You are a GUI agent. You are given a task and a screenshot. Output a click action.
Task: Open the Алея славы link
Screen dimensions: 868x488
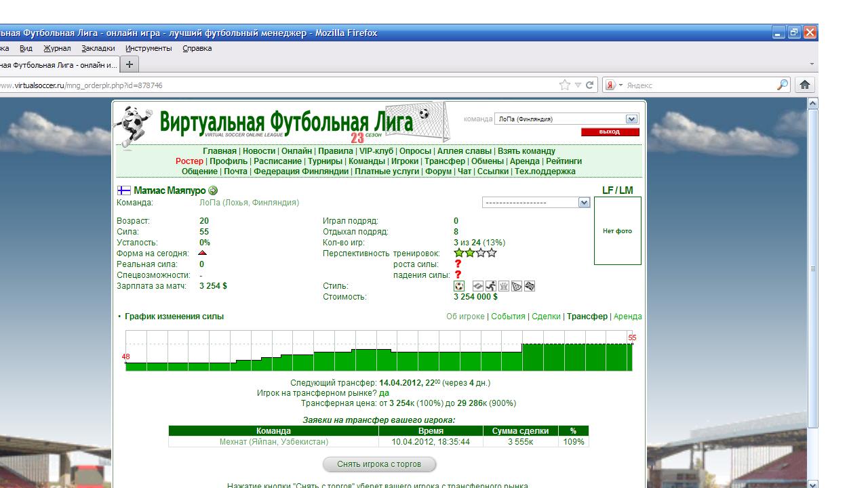pyautogui.click(x=465, y=151)
